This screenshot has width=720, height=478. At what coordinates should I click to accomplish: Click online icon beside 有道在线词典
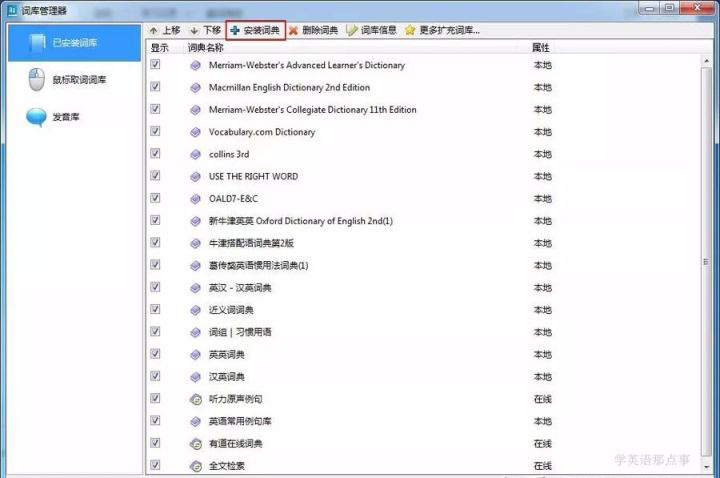point(196,444)
